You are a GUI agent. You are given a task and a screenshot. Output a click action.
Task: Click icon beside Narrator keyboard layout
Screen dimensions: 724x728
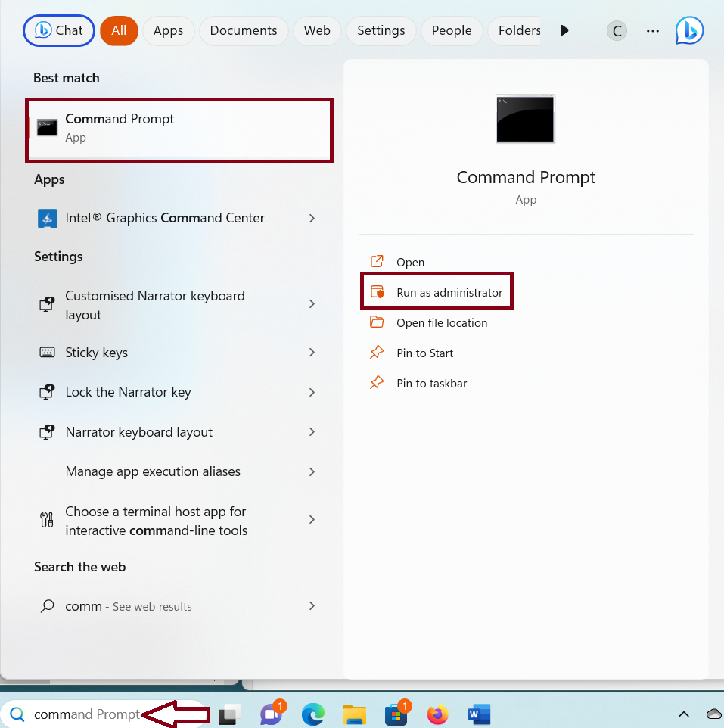tap(47, 432)
